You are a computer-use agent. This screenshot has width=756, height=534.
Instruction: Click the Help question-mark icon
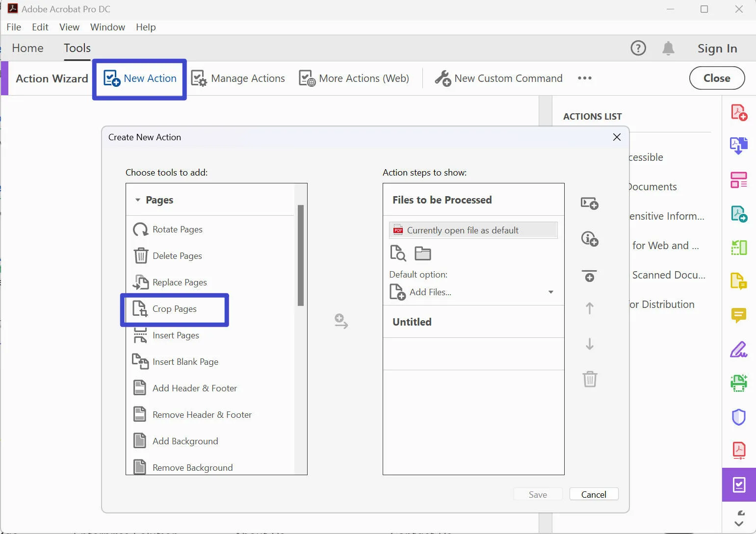pyautogui.click(x=638, y=48)
